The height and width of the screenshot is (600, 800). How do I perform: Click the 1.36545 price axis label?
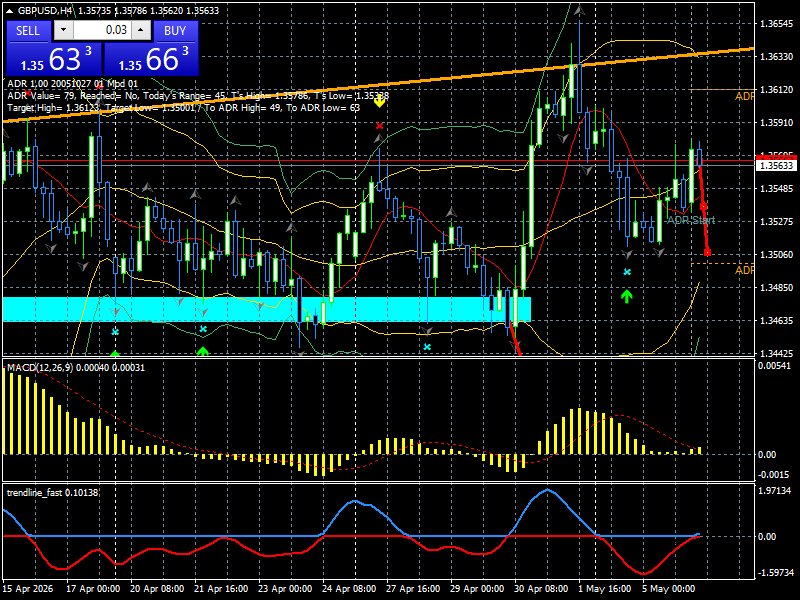click(x=777, y=23)
